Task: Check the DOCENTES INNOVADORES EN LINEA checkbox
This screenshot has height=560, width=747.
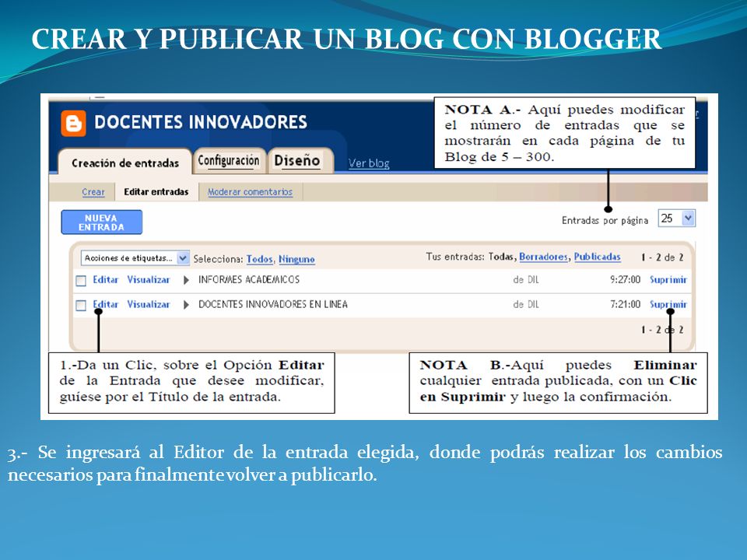Action: click(x=81, y=305)
